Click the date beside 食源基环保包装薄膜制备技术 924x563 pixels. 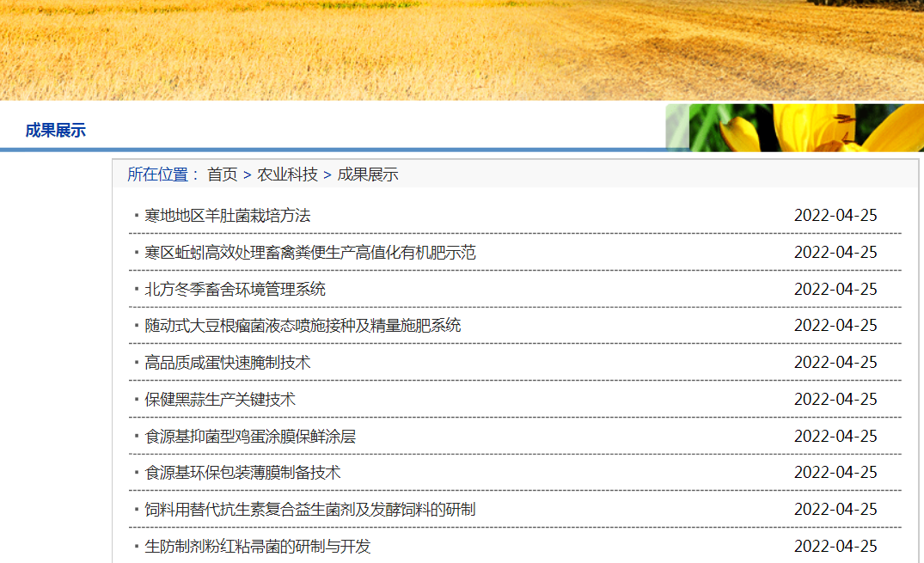pos(835,472)
